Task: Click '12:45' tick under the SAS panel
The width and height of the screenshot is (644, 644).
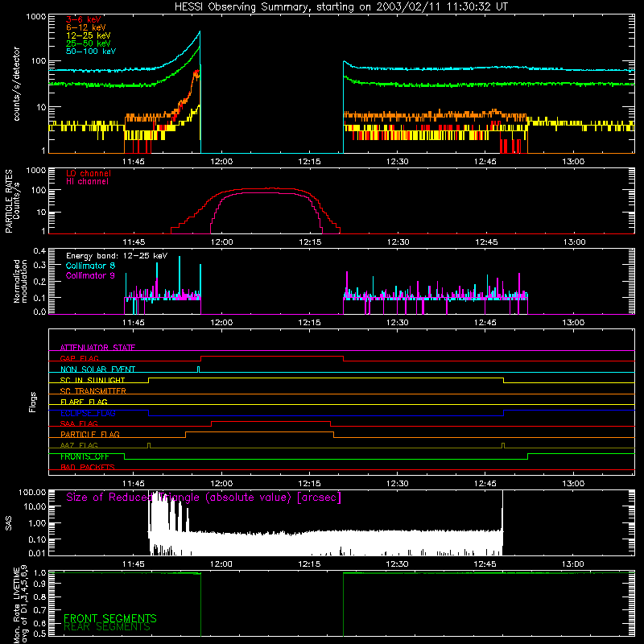Action: pyautogui.click(x=485, y=564)
